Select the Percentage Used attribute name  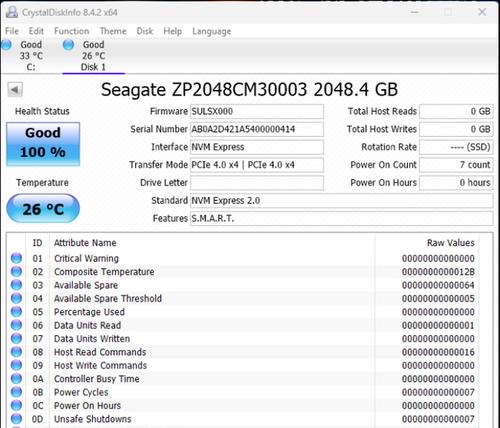[x=89, y=312]
